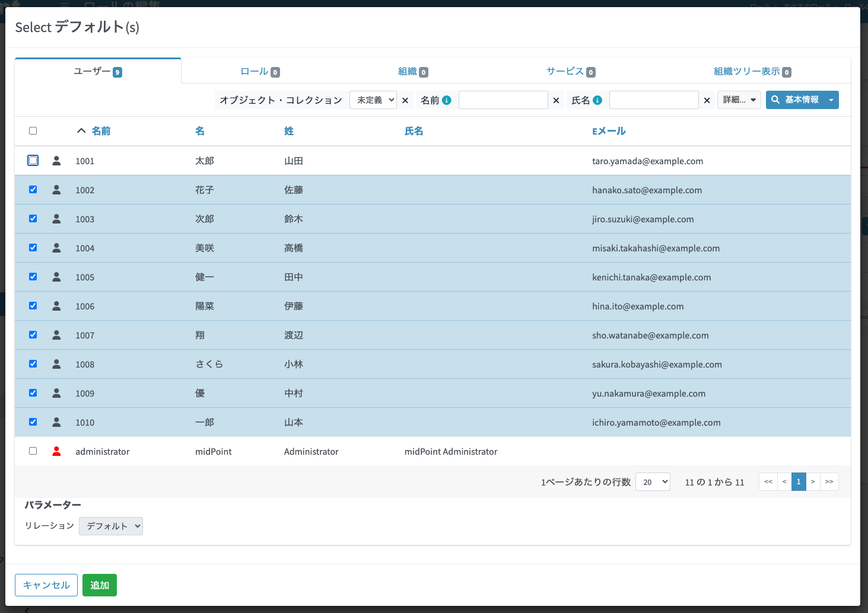Go to previous page with < button

coord(784,481)
